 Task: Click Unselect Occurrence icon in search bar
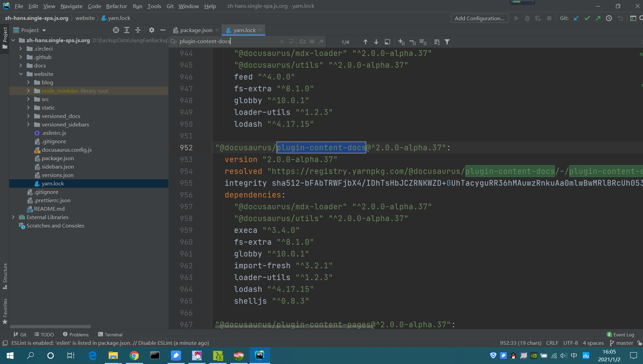click(x=412, y=42)
